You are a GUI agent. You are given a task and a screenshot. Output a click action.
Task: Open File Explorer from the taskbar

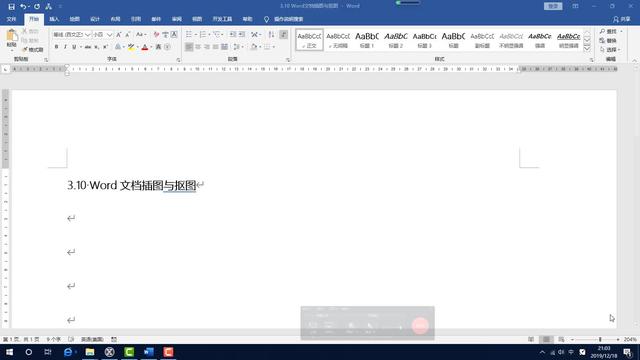[x=90, y=352]
